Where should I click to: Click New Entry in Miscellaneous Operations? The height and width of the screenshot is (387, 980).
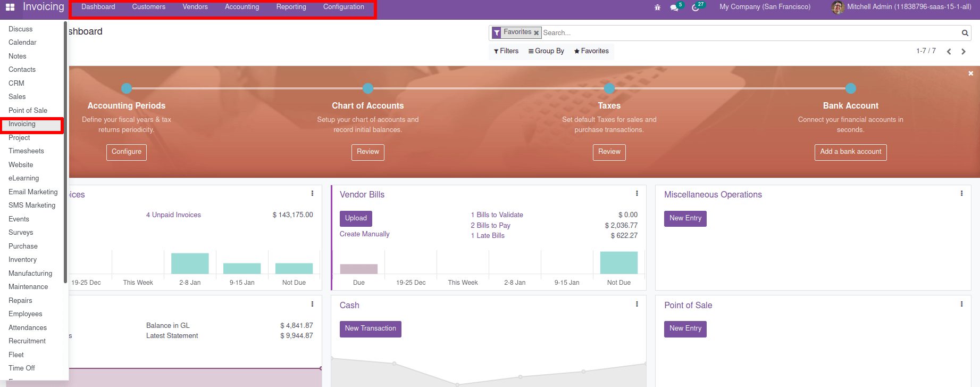click(x=685, y=218)
